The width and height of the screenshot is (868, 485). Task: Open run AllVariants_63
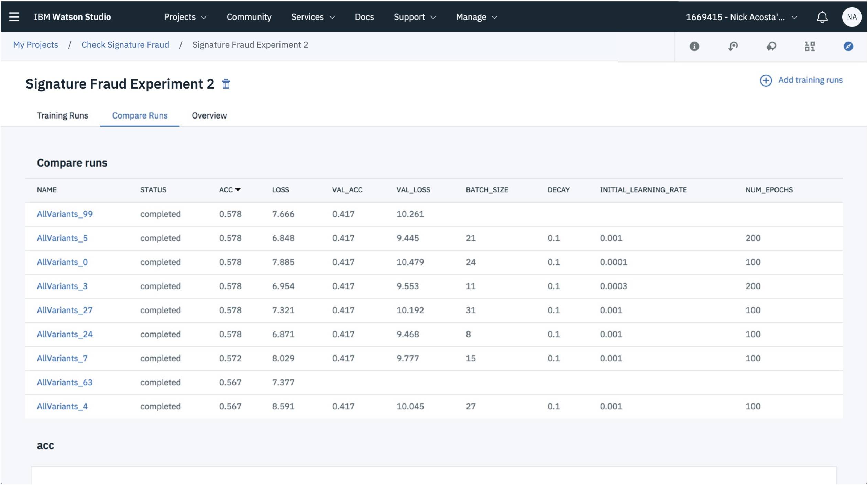pyautogui.click(x=65, y=382)
